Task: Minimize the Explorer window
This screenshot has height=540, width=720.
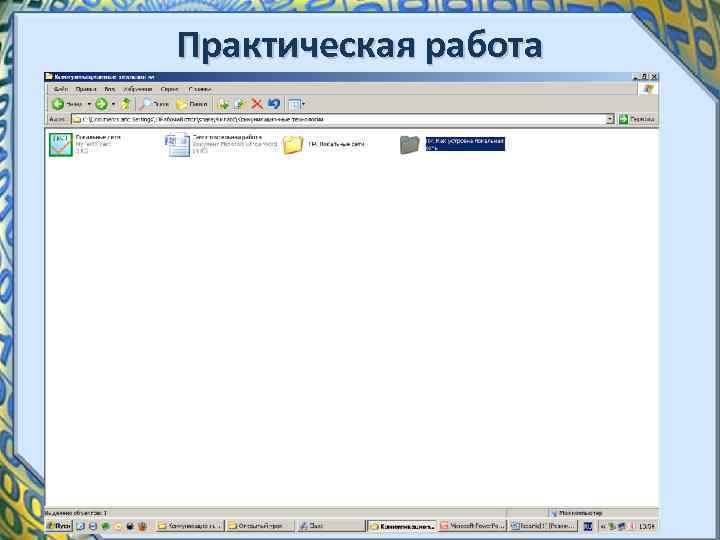Action: click(636, 77)
